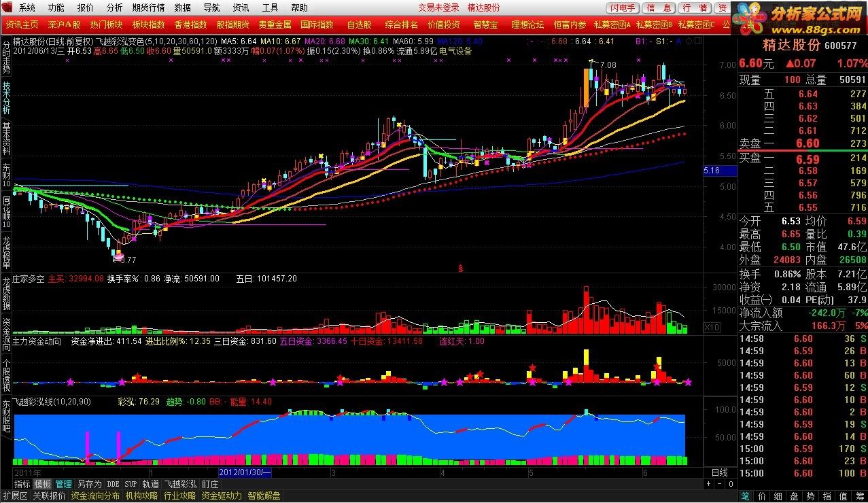Select the 值 tab under tick list
This screenshot has height=503, width=868.
[x=843, y=496]
